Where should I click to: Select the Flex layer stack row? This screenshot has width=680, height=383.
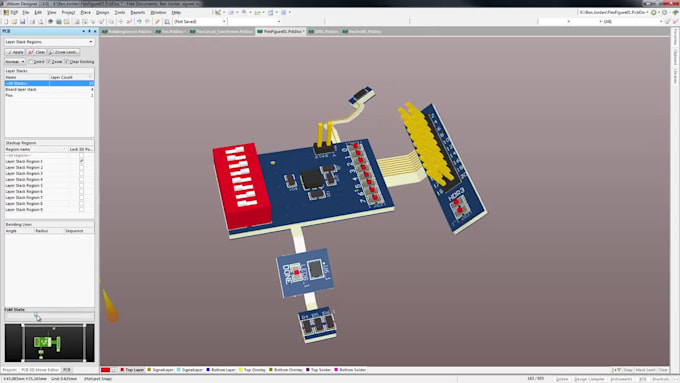click(49, 95)
